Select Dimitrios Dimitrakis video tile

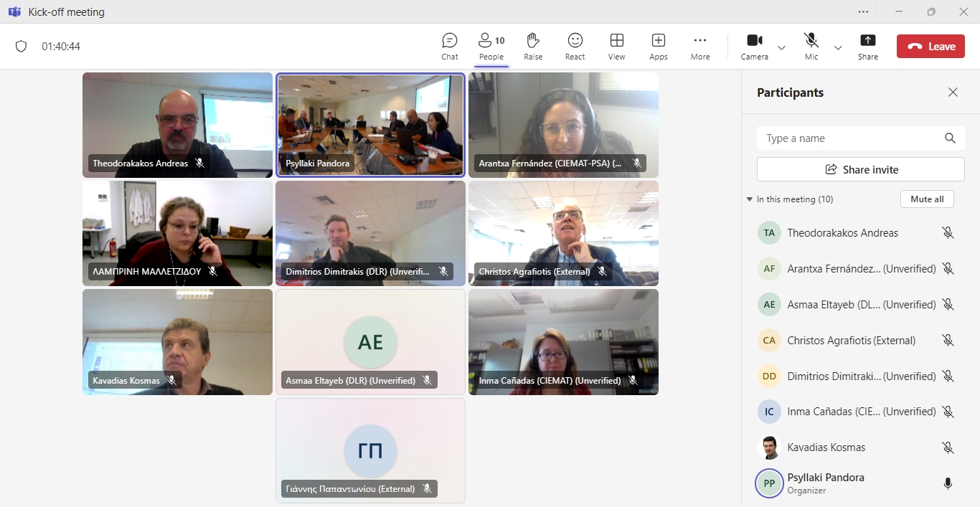click(x=370, y=233)
